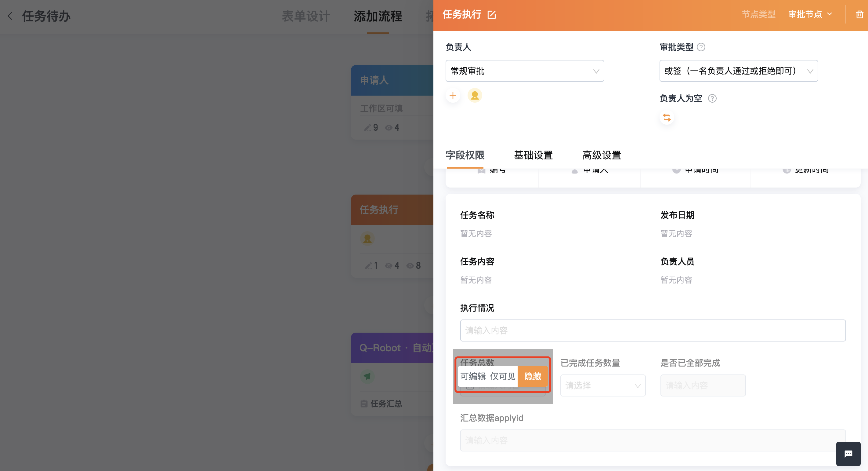Screen dimensions: 868x471
Task: Click the hidden-eye count icon in 任务执行 card
Action: [389, 266]
